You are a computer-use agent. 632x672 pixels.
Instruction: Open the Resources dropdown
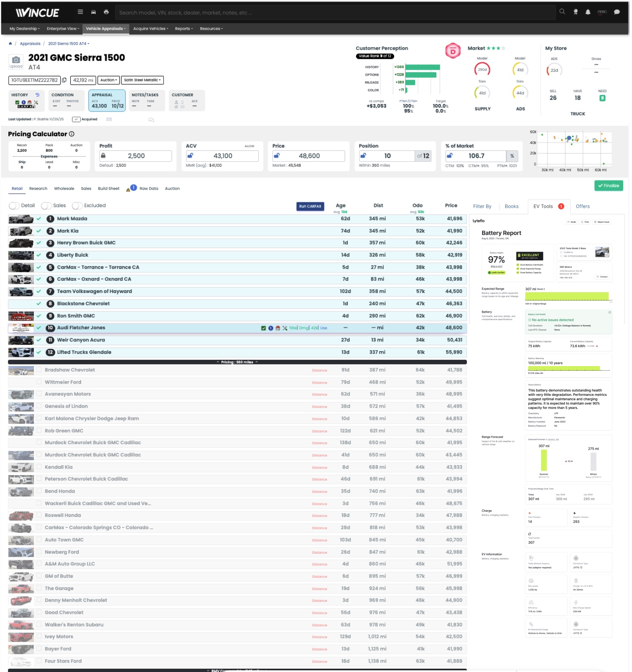point(211,29)
